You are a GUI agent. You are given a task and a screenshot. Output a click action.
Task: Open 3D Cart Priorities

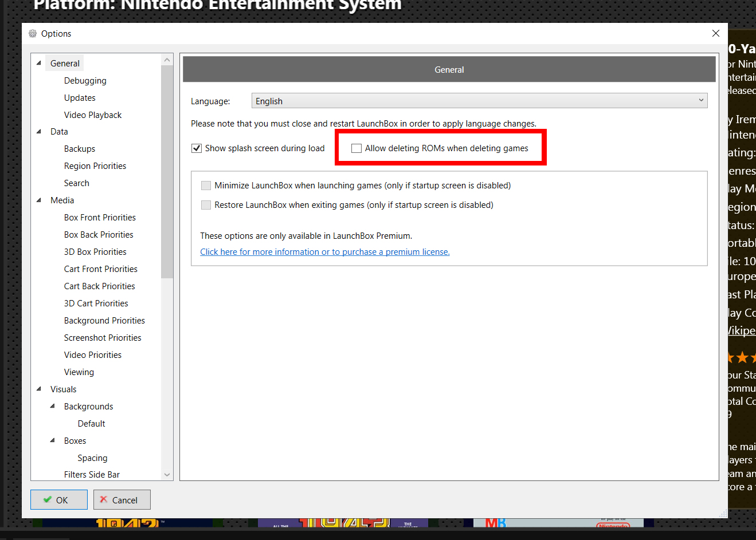tap(96, 303)
